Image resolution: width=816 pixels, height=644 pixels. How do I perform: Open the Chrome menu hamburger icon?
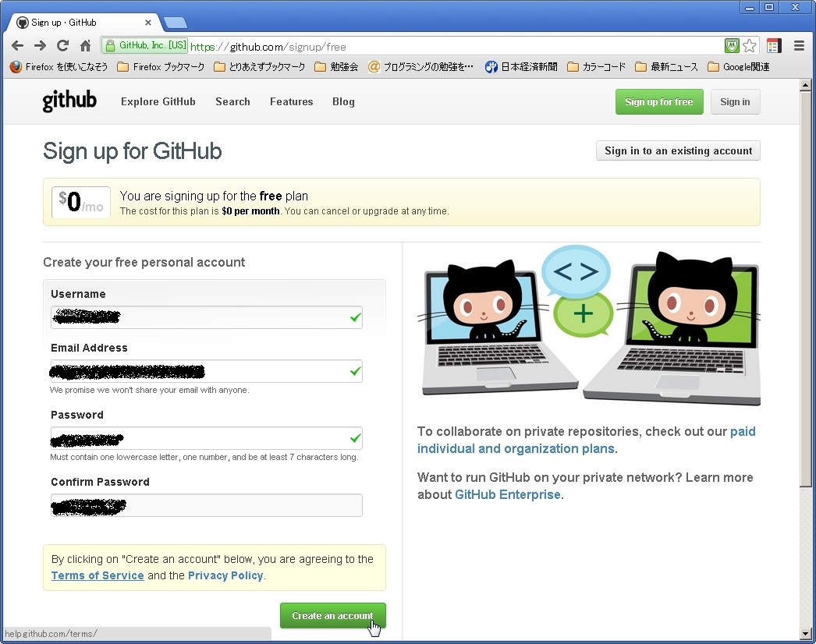pyautogui.click(x=800, y=46)
